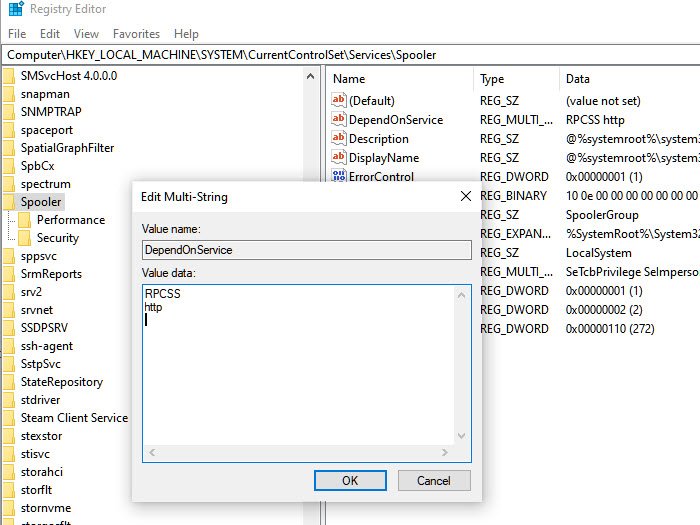Click the Registry Editor app icon
Viewport: 700px width, 525px height.
point(16,8)
